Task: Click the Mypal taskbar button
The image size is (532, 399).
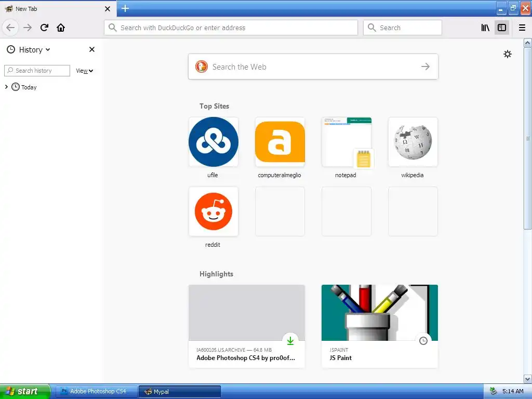Action: 180,392
